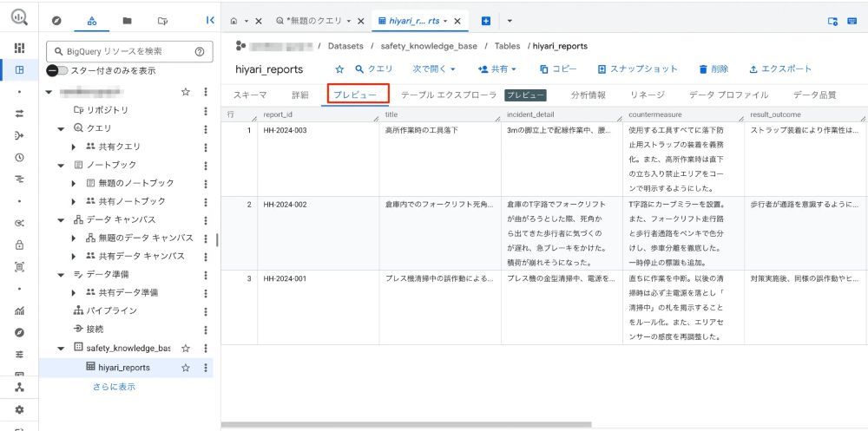The width and height of the screenshot is (868, 431).
Task: Open the lock policy icon in left rail
Action: point(19,245)
